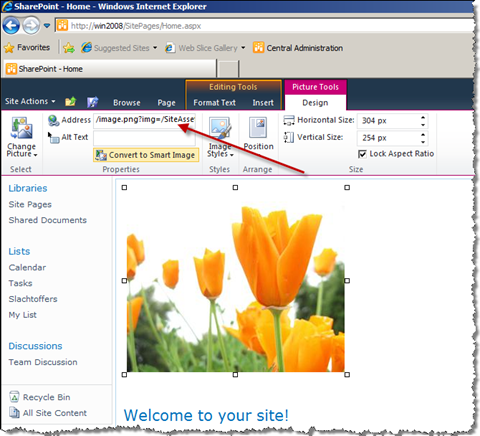The height and width of the screenshot is (436, 480).
Task: Switch to the Page ribbon tab
Action: (166, 103)
